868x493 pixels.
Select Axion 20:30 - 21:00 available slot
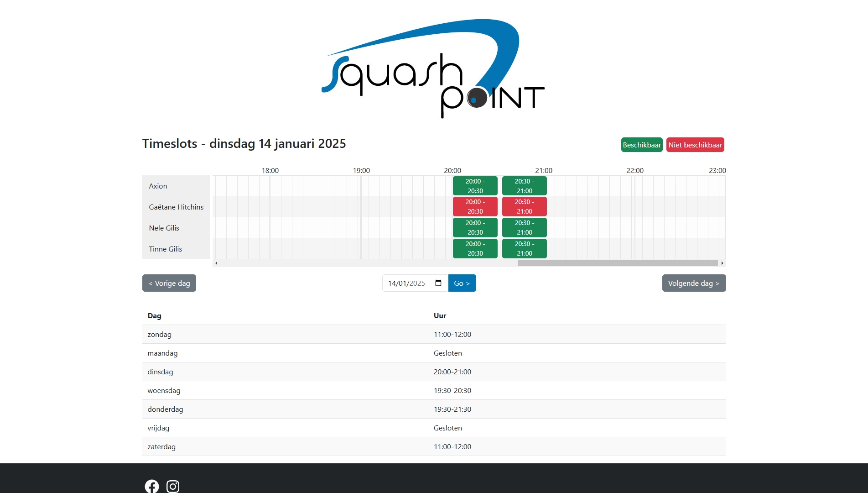pyautogui.click(x=524, y=186)
